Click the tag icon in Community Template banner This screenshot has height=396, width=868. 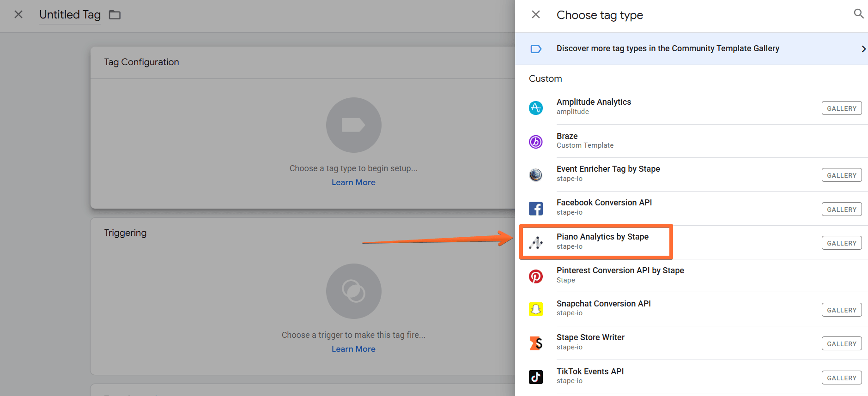point(536,49)
